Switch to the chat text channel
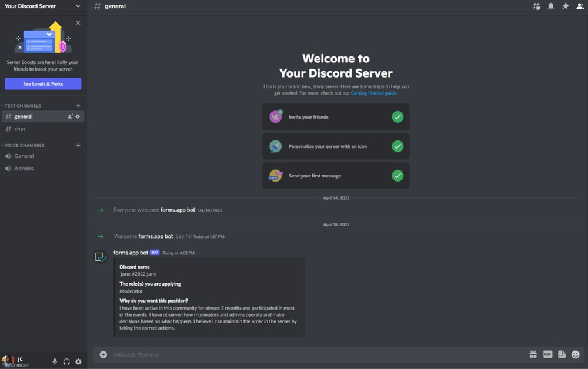This screenshot has height=369, width=588. [x=20, y=129]
